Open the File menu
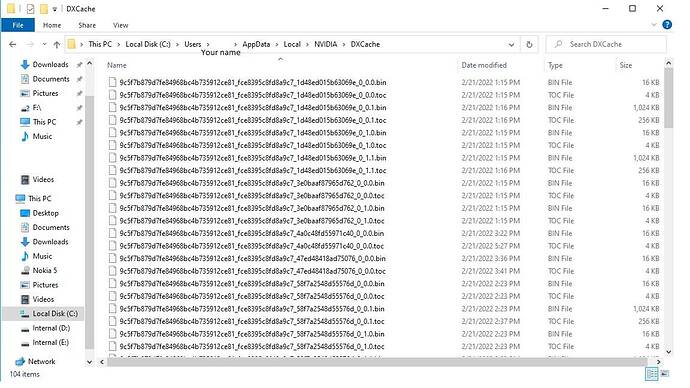 click(x=18, y=26)
